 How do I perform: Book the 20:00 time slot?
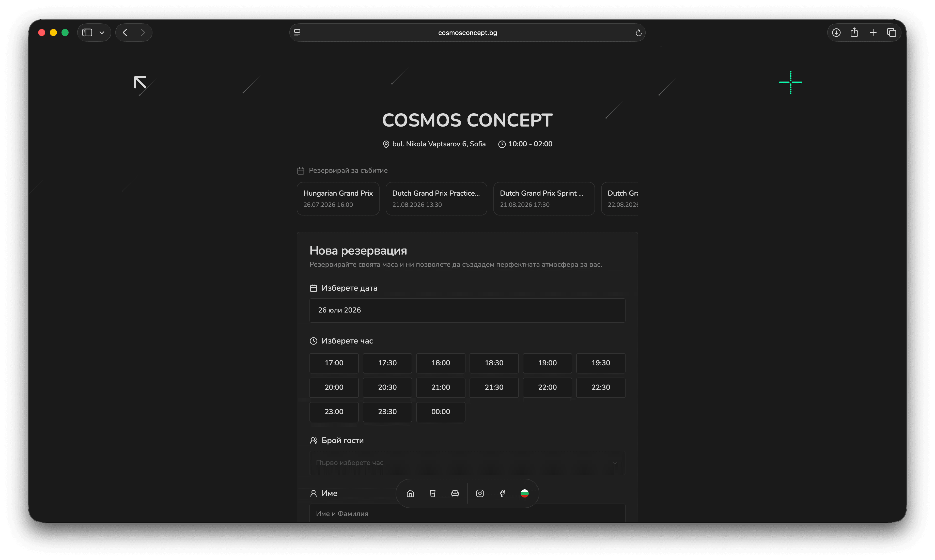334,387
